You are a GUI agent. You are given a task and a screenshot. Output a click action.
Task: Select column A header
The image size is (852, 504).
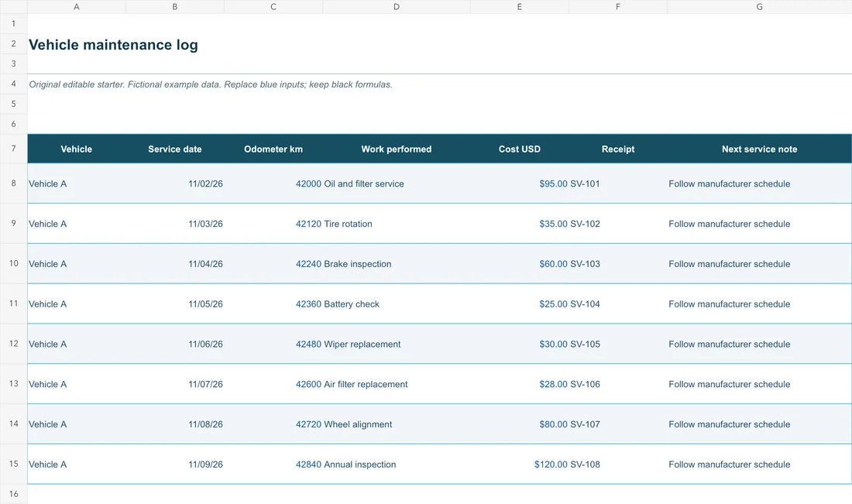77,6
